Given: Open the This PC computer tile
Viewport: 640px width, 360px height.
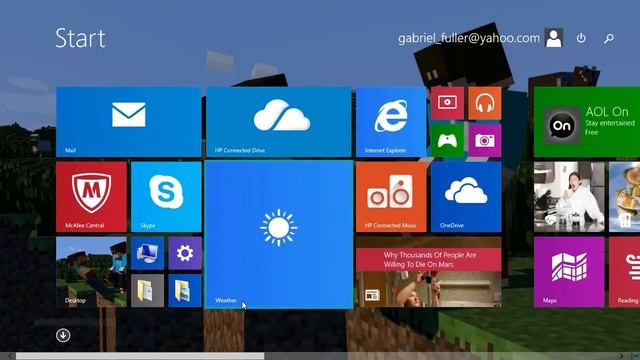Looking at the screenshot, I should pos(147,253).
